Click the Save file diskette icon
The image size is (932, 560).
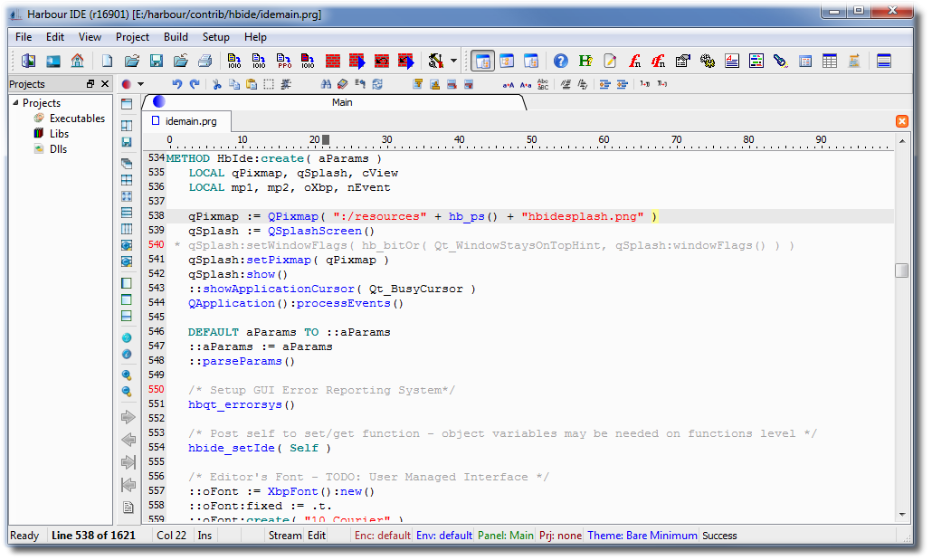click(x=156, y=62)
